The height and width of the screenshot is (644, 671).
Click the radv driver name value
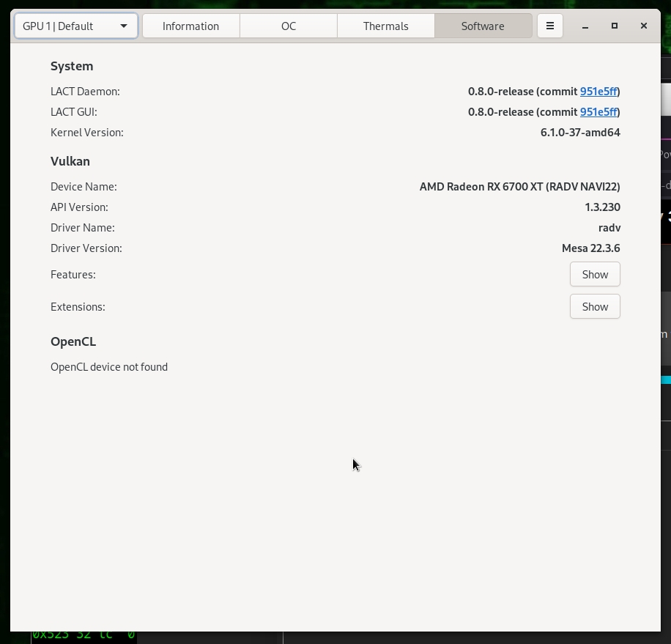click(x=609, y=228)
